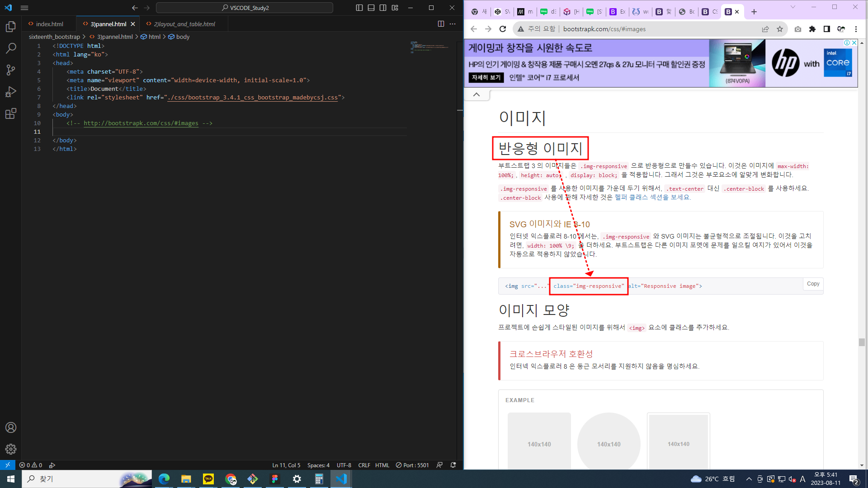The height and width of the screenshot is (488, 868).
Task: Open the 헬퍼 클래스 섹션을 보세요 link
Action: point(652,197)
